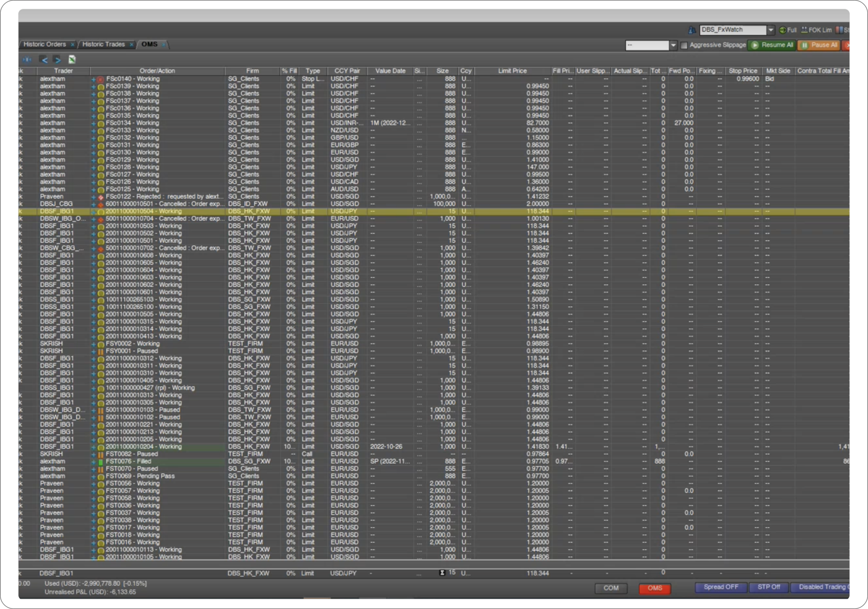The width and height of the screenshot is (868, 609).
Task: Switch to the Historic Trades tab
Action: click(103, 44)
